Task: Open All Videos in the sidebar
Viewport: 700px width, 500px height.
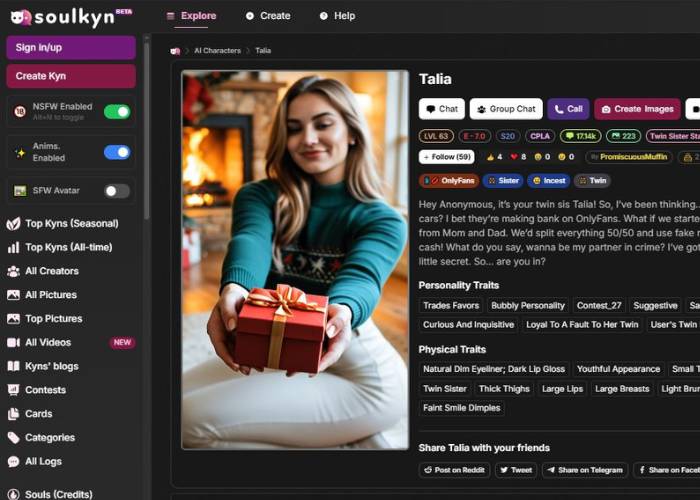Action: (47, 342)
